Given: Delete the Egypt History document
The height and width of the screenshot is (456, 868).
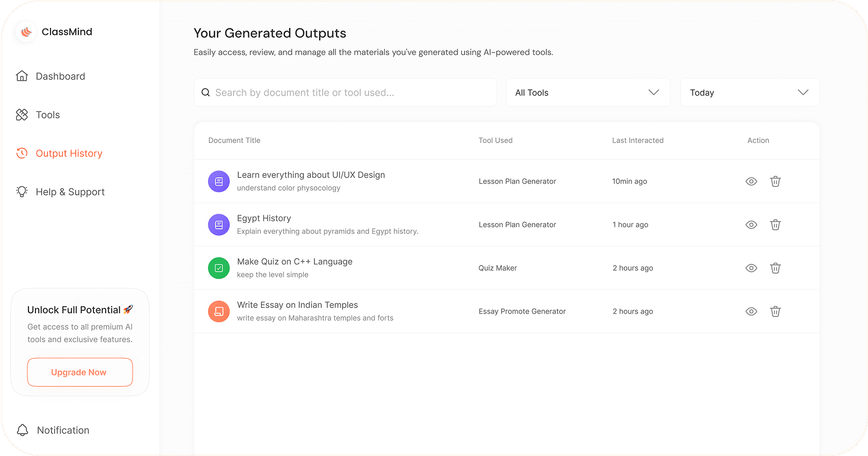Looking at the screenshot, I should coord(775,225).
